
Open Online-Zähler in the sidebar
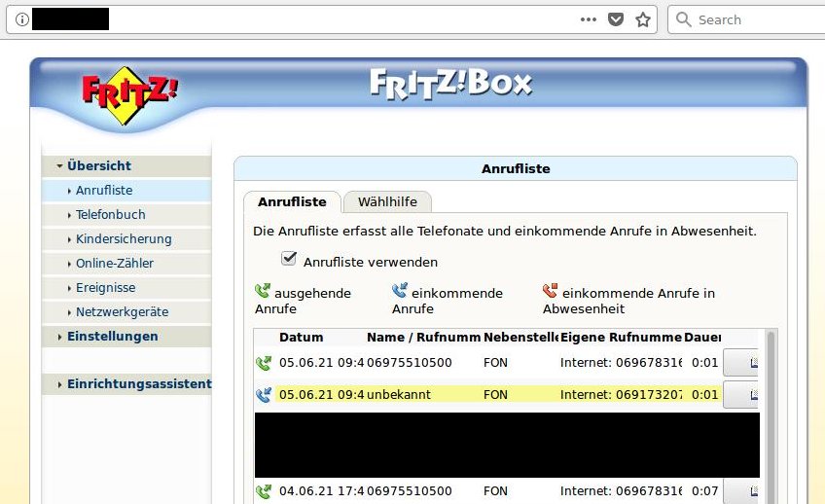[126, 263]
